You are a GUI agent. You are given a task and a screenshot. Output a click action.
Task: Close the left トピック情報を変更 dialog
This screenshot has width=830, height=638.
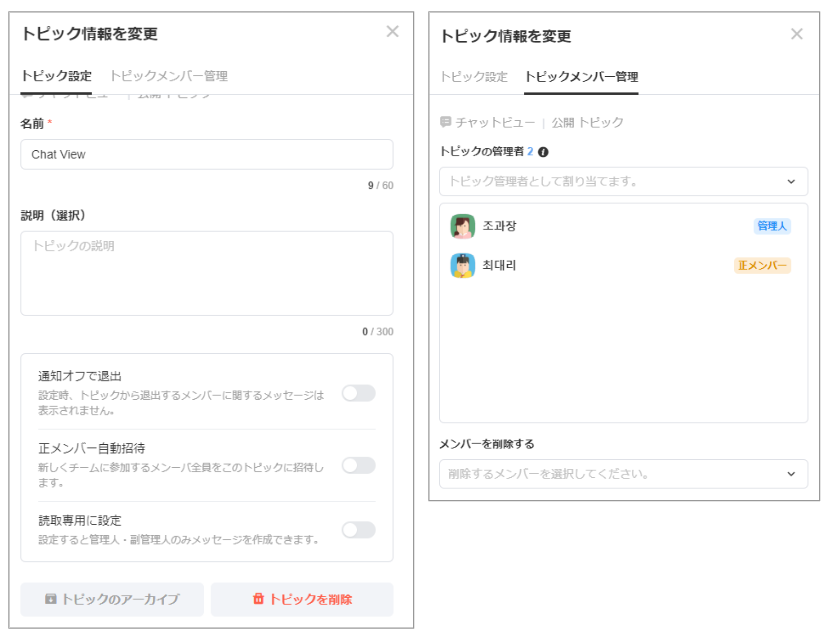(393, 32)
